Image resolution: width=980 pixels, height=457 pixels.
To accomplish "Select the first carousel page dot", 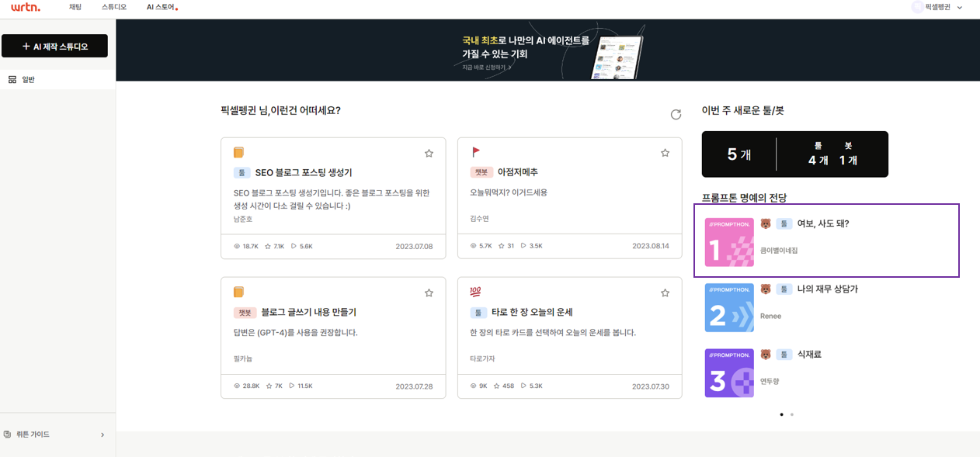I will 781,414.
